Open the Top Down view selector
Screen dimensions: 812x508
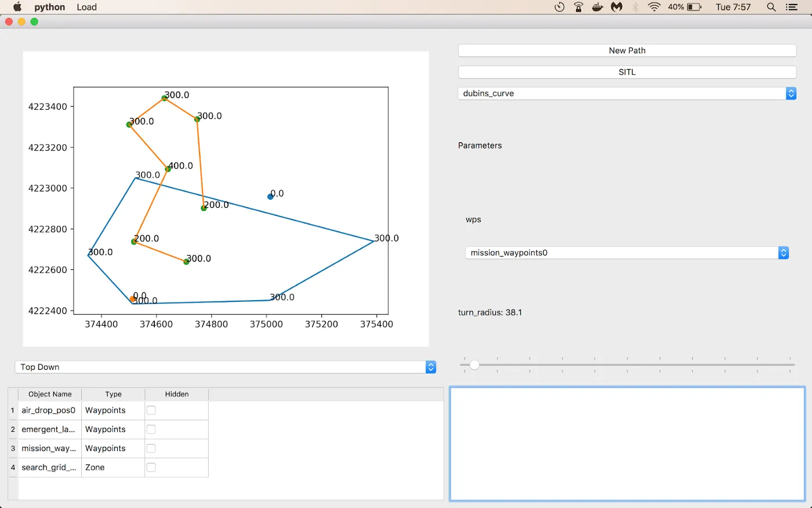click(x=225, y=367)
